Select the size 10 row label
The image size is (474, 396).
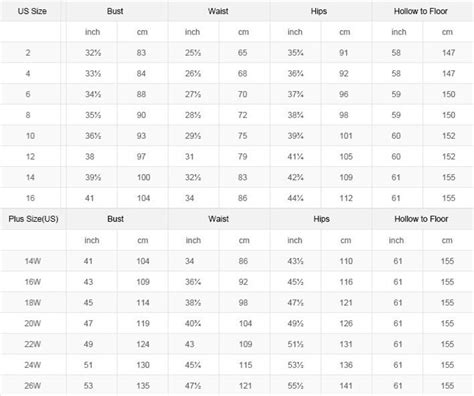coord(30,136)
